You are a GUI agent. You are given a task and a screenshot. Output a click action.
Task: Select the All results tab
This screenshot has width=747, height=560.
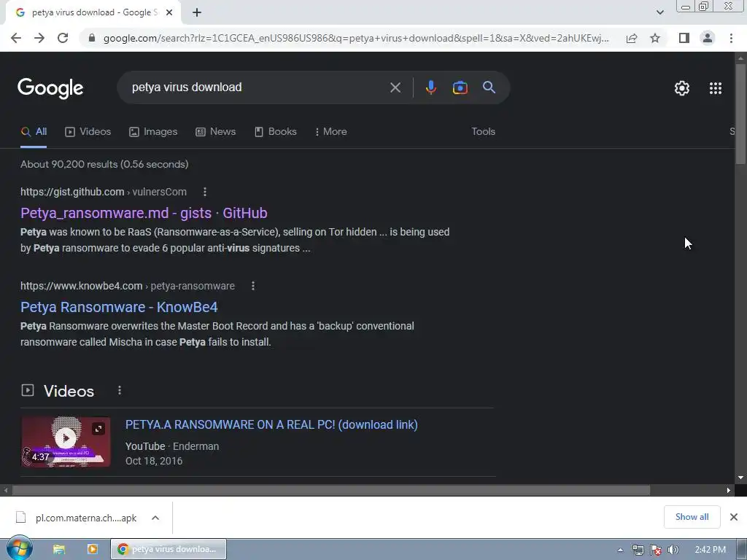[34, 132]
